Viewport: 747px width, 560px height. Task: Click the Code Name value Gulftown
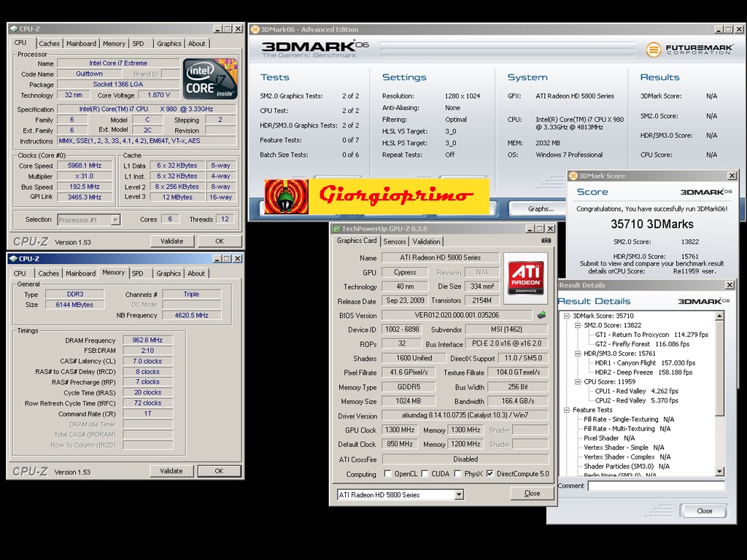pos(89,74)
